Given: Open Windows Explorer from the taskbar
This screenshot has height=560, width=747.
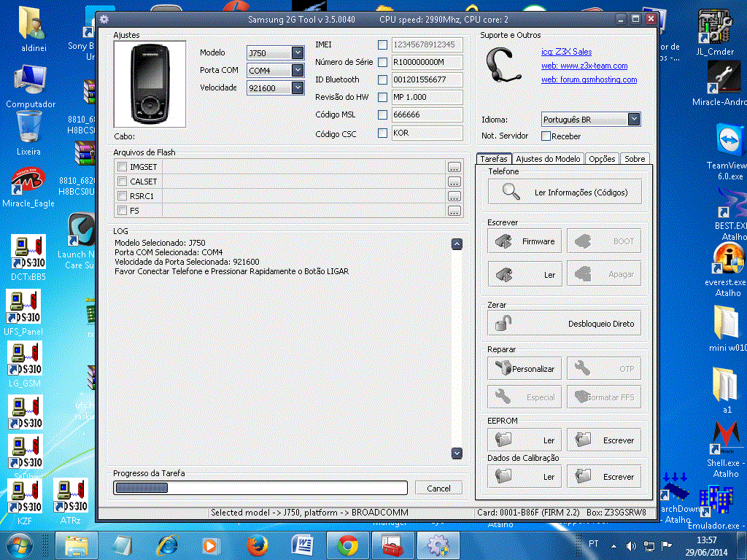Looking at the screenshot, I should coord(77,545).
